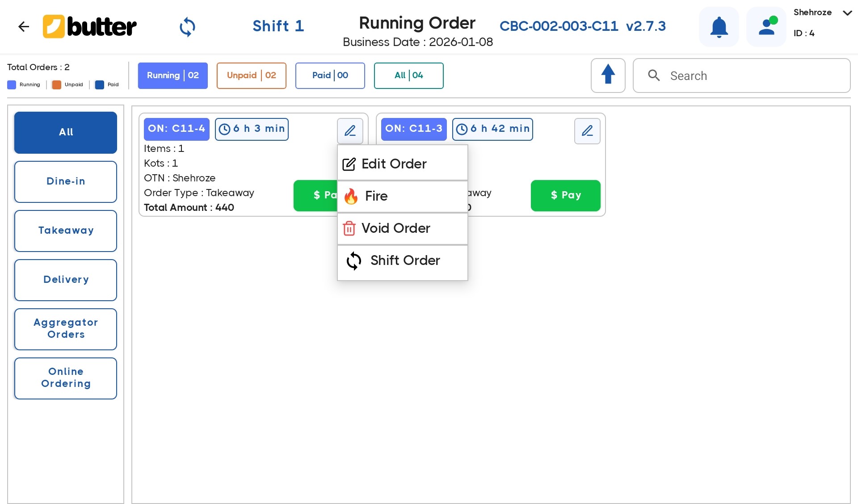Click the timer badge on order C11-3
This screenshot has height=504, width=858.
tap(492, 129)
